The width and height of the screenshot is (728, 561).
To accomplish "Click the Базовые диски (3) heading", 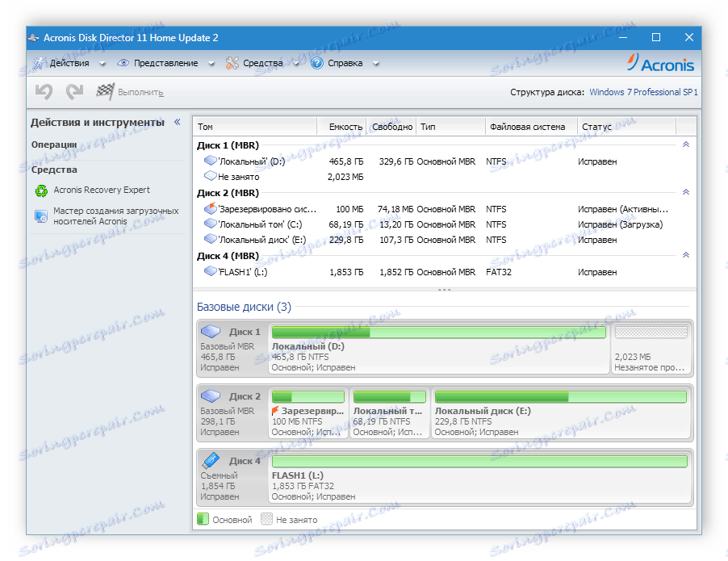I will coord(244,307).
